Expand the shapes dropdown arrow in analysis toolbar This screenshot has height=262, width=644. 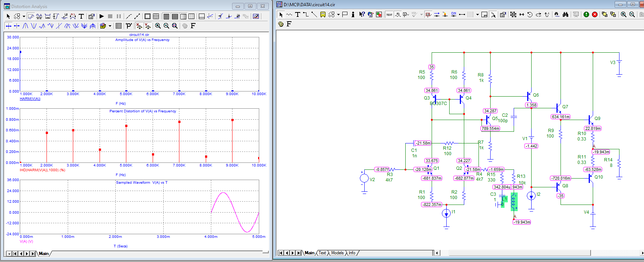point(24,16)
